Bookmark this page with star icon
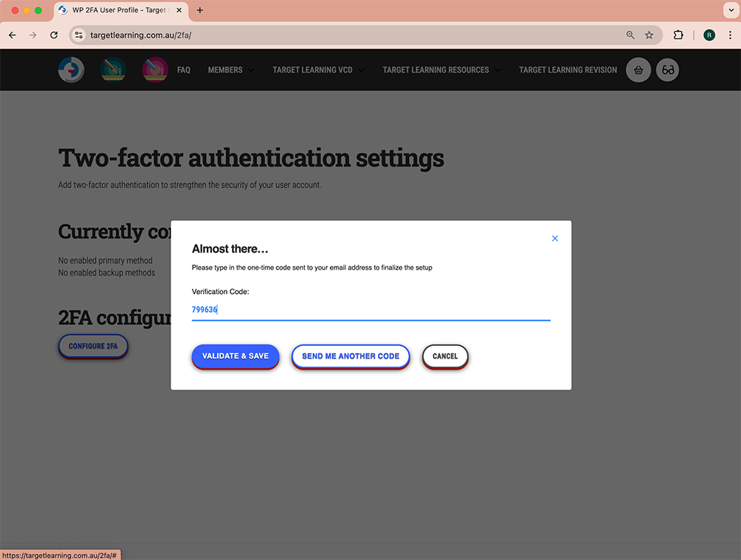The width and height of the screenshot is (741, 560). point(649,35)
